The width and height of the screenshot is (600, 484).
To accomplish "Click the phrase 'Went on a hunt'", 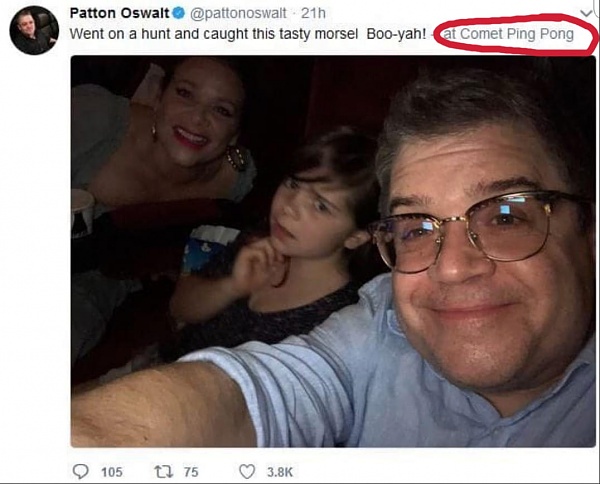I will tap(116, 34).
